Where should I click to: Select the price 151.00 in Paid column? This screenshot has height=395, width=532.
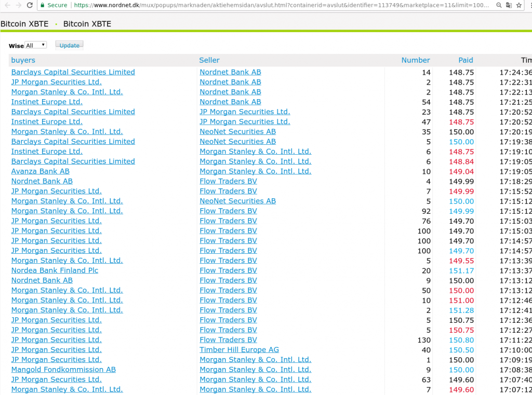point(461,301)
